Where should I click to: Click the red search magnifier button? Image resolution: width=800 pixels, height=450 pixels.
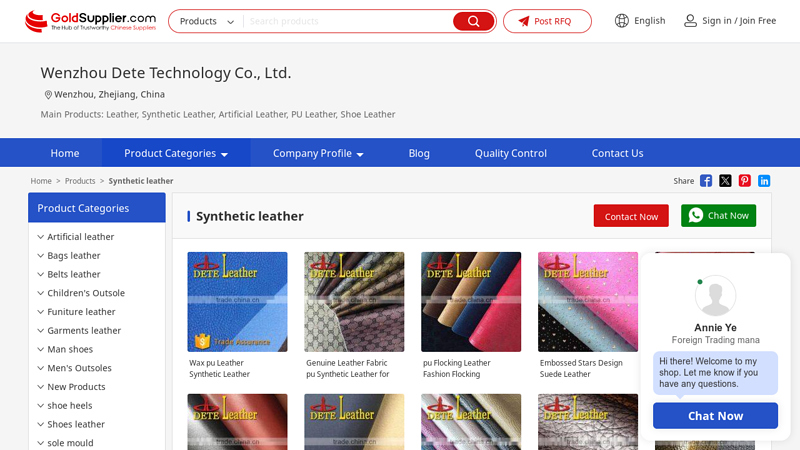tap(473, 21)
